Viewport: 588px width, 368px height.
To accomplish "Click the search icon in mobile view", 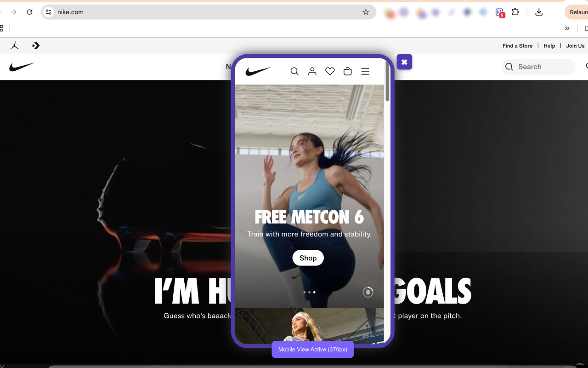I will point(294,71).
